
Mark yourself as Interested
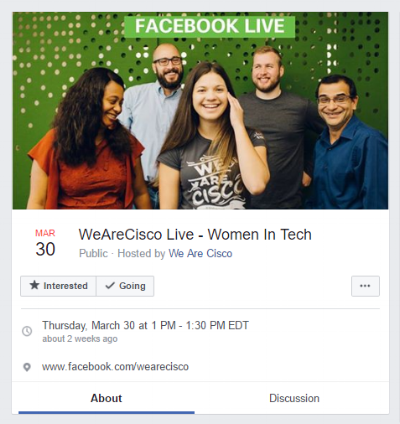[x=58, y=286]
